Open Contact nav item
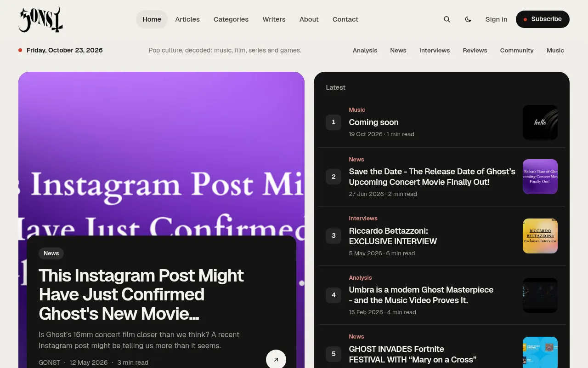 345,19
